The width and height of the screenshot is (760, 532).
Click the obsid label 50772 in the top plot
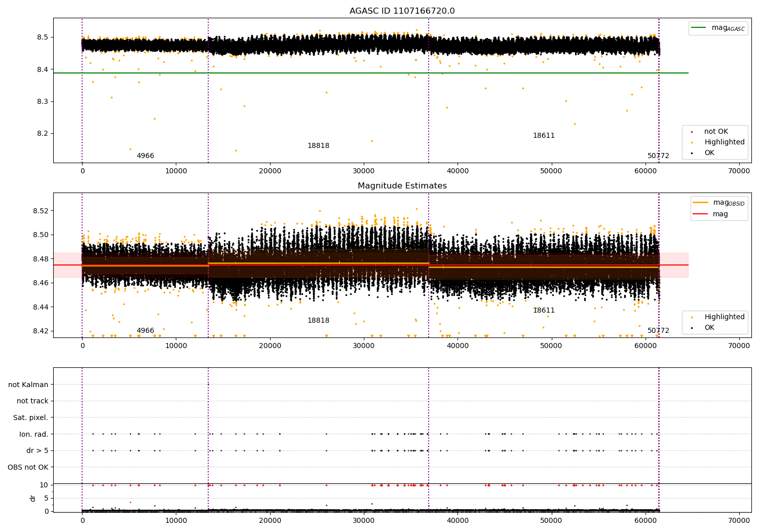[x=658, y=156]
